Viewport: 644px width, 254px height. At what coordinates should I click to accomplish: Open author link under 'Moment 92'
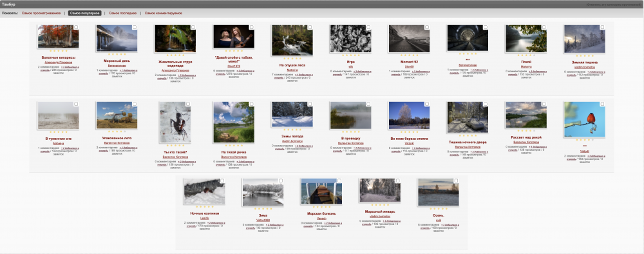click(409, 66)
